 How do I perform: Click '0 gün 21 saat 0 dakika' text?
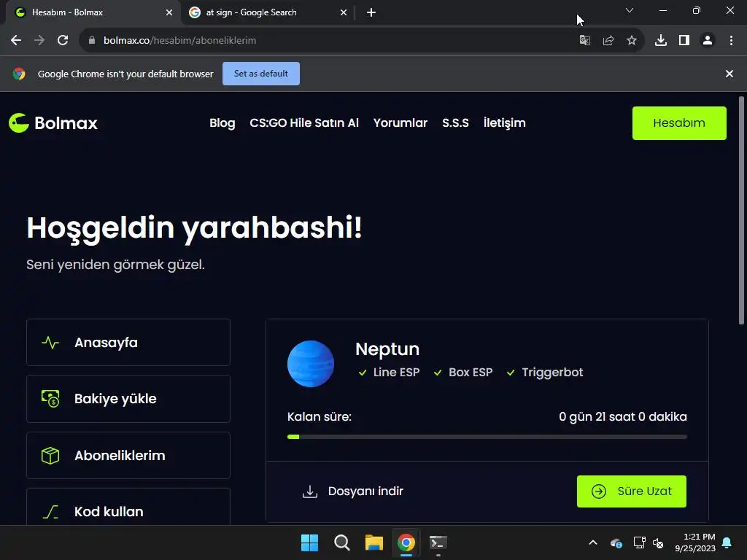coord(623,416)
